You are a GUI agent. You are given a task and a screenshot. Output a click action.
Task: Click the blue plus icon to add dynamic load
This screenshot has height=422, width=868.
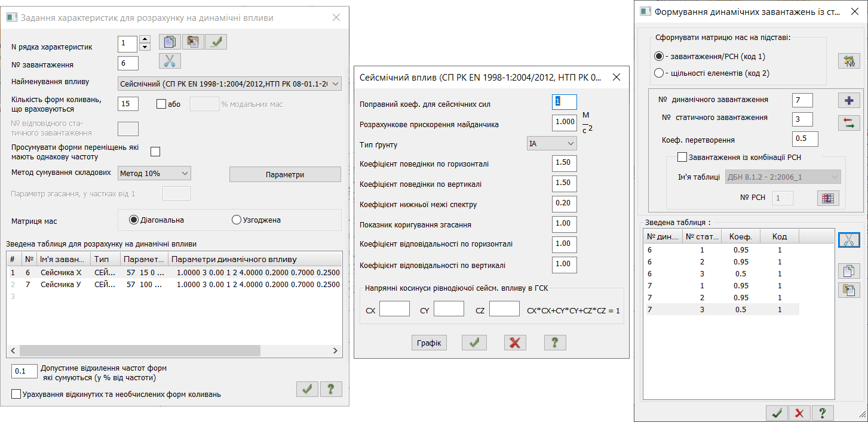coord(848,100)
